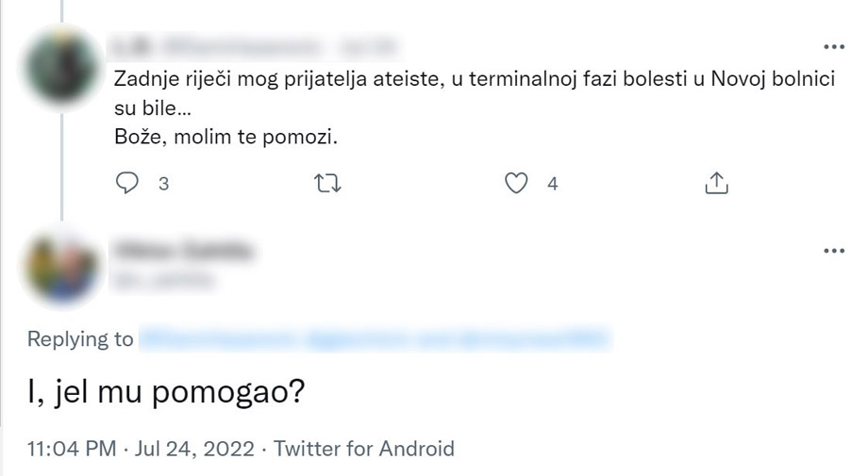Click the blurred handles after 'Replying to'

[x=373, y=339]
